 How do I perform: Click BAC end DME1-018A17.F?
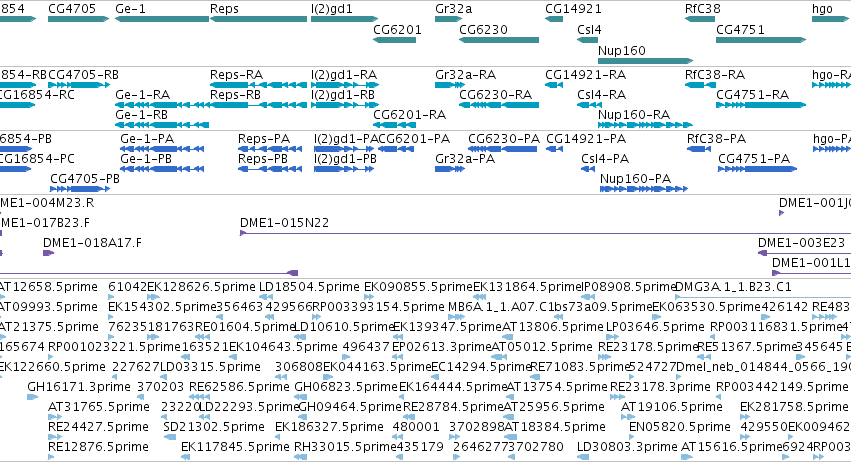click(x=48, y=253)
